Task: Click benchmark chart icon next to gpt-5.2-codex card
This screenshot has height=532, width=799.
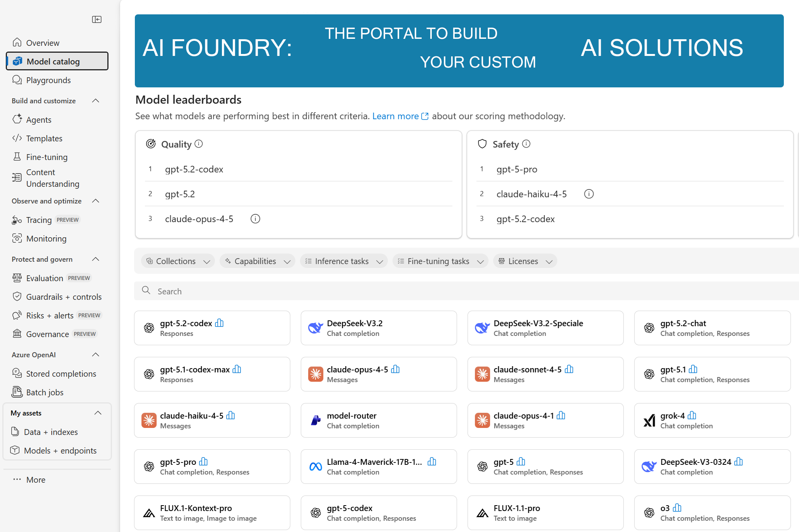Action: [219, 323]
